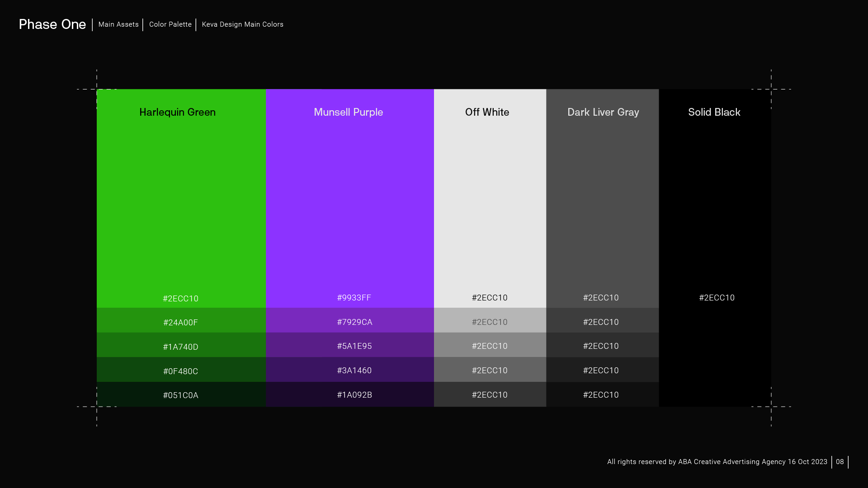Screen dimensions: 868x488
Task: Choose the #0F480C dark green swatch
Action: (180, 371)
